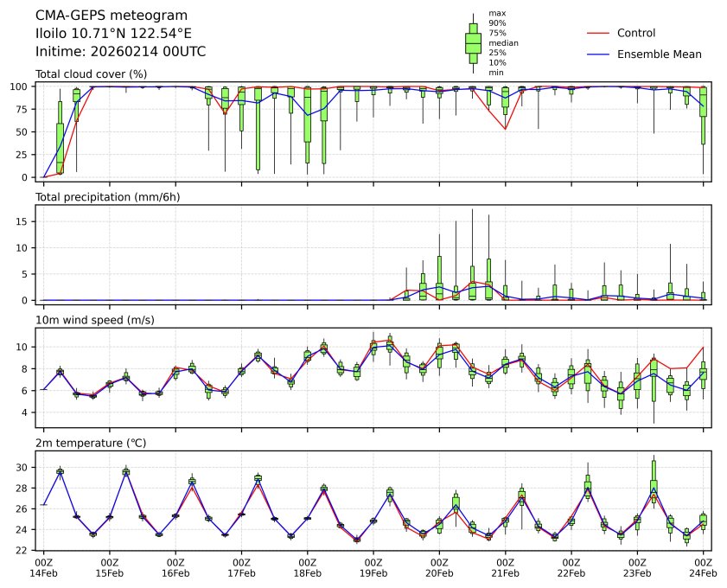Screen dimensions: 727x588
Task: Click the "2m temperature (℃)" heading
Action: coord(91,443)
